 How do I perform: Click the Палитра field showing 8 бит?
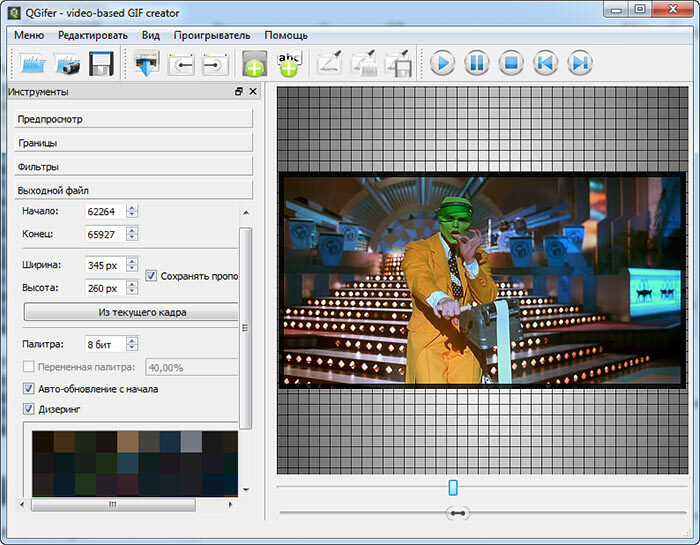[x=105, y=344]
